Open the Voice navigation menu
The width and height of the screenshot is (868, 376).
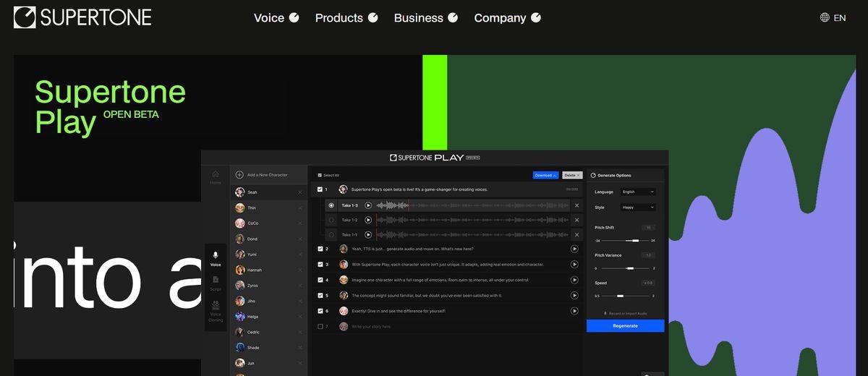click(x=268, y=18)
